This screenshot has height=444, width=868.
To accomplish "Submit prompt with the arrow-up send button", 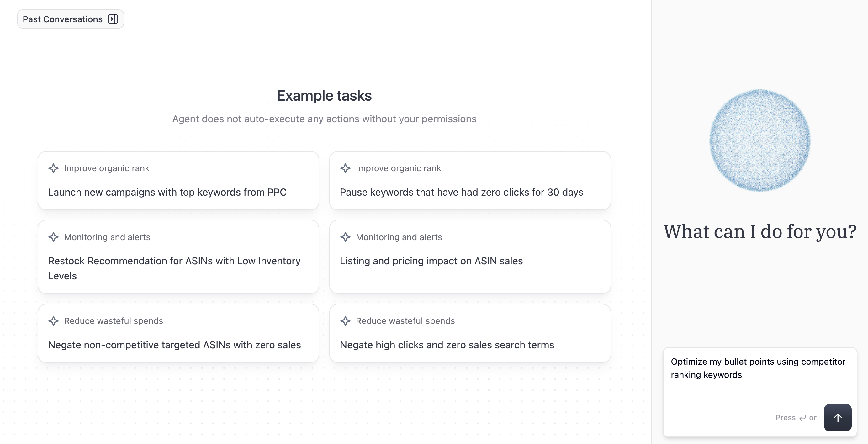I will coord(838,417).
